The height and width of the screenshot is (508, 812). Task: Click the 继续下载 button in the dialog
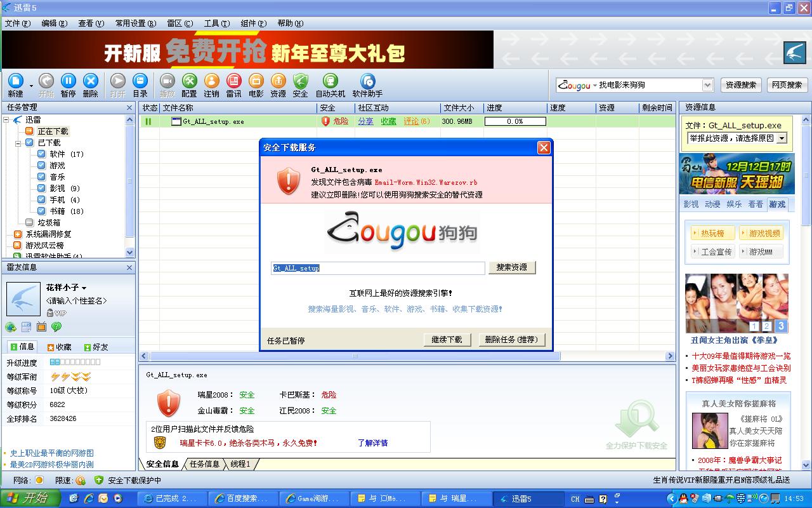447,340
